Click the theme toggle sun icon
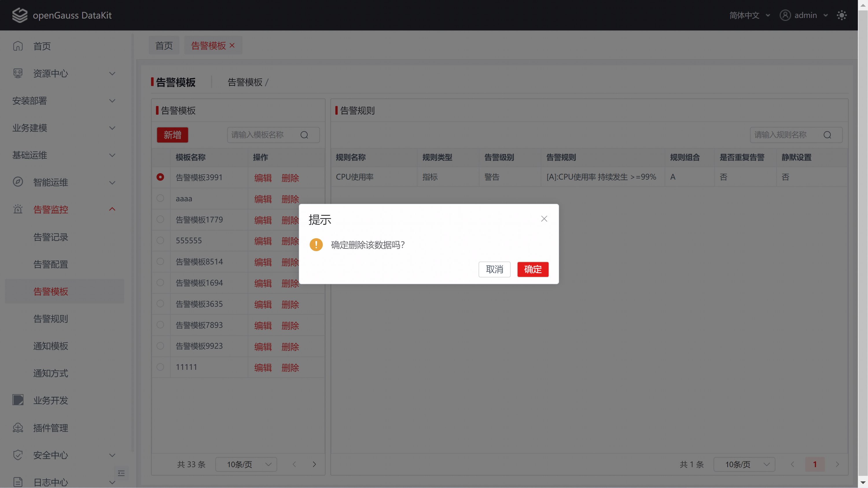 tap(841, 15)
